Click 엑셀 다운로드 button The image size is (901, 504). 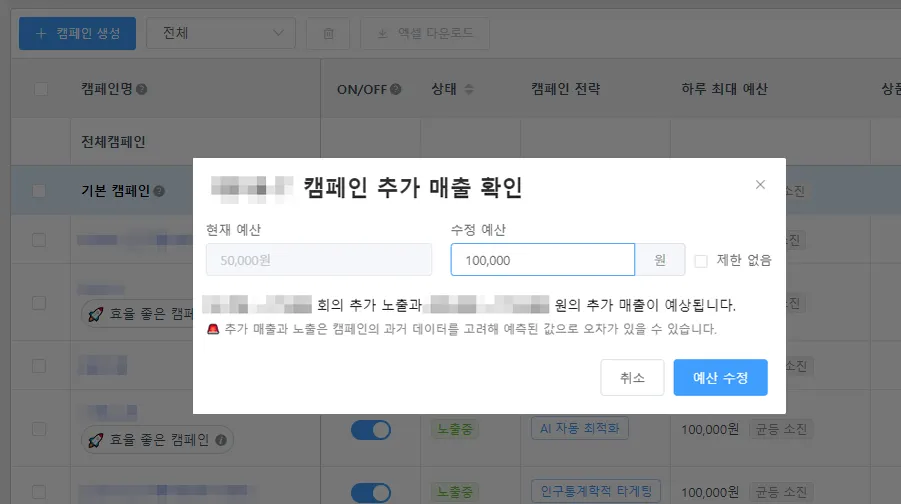point(425,33)
